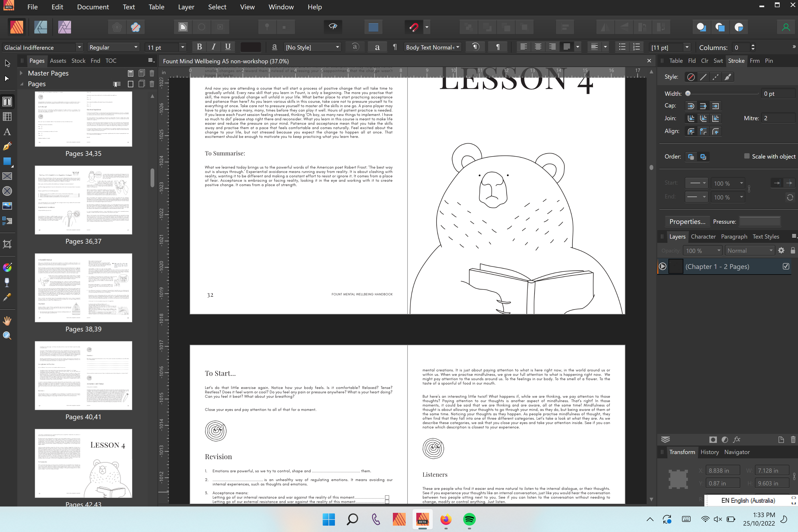This screenshot has width=798, height=532.
Task: Expand the Chapter 1 layer
Action: tap(663, 266)
